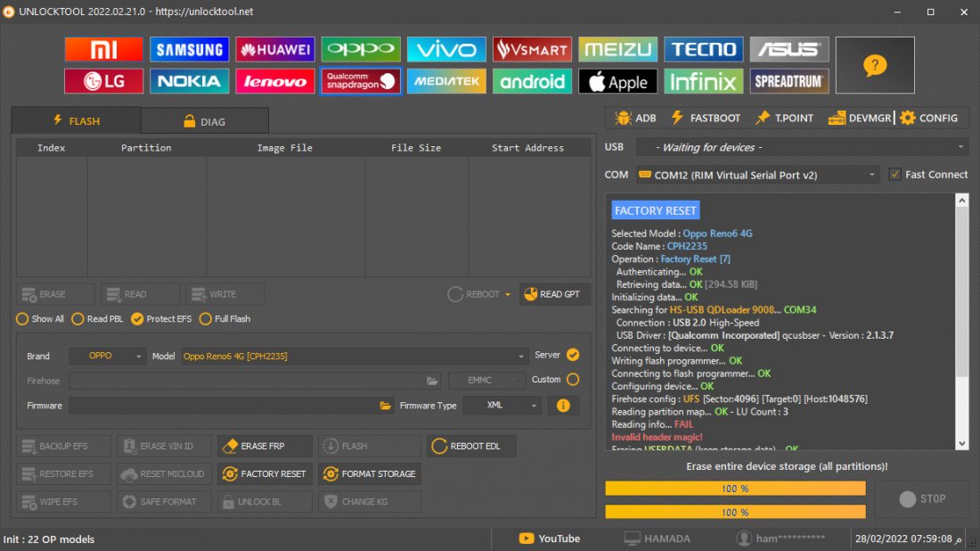
Task: Pick the Huawei brand logo
Action: tap(275, 49)
